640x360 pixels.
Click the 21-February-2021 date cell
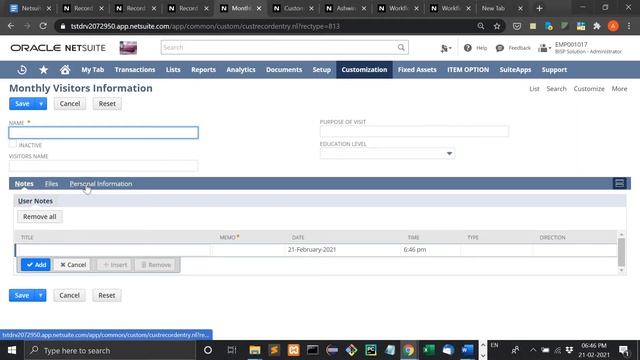pyautogui.click(x=312, y=250)
